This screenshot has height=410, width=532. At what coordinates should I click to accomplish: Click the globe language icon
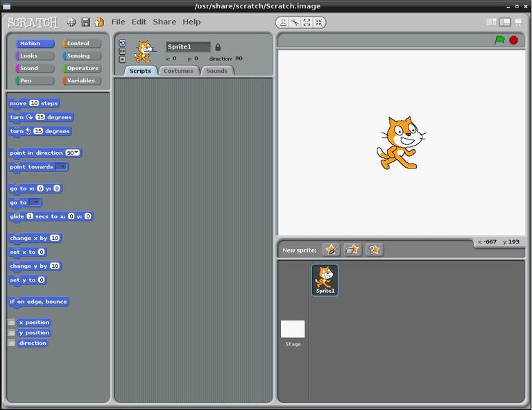(x=71, y=22)
